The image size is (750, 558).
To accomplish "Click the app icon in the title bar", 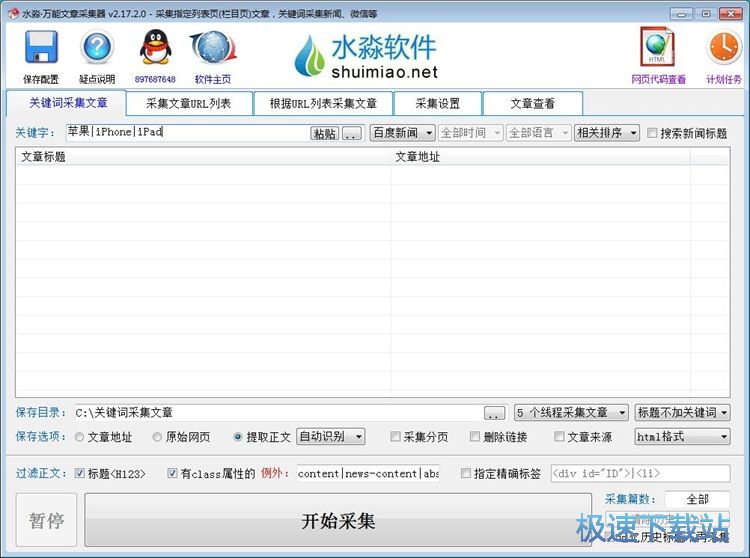I will [x=13, y=13].
